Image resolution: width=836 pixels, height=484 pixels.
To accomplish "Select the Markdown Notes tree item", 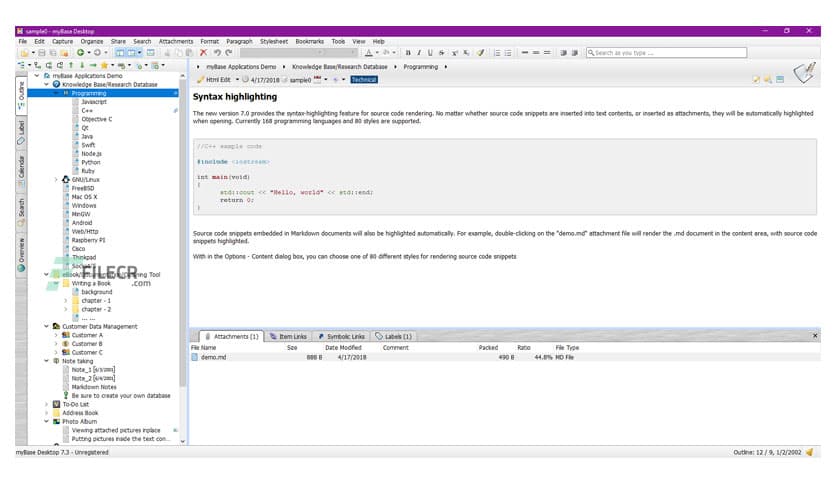I will coord(94,387).
